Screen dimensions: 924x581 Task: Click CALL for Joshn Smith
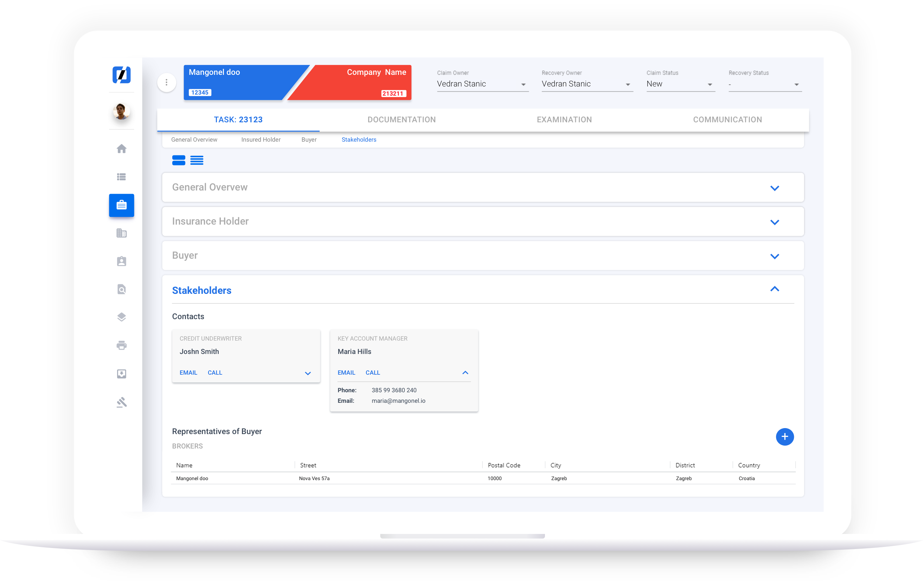click(215, 373)
